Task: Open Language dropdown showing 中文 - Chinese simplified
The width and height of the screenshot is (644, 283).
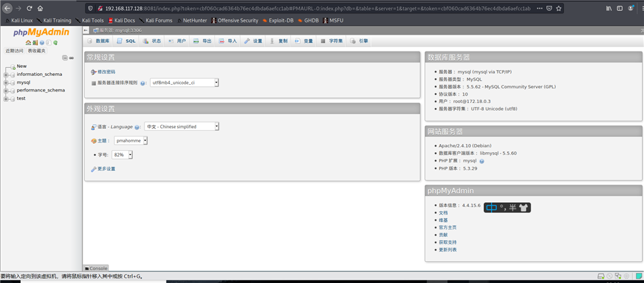Action: click(x=182, y=126)
